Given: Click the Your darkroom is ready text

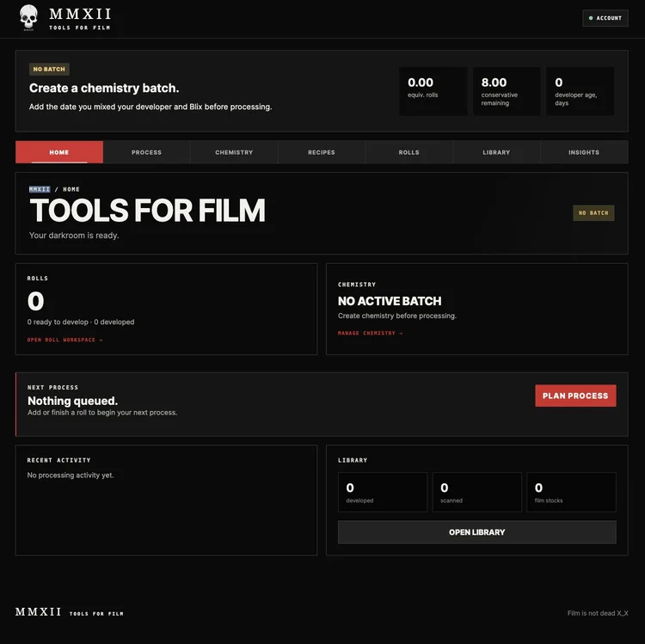Looking at the screenshot, I should 74,236.
